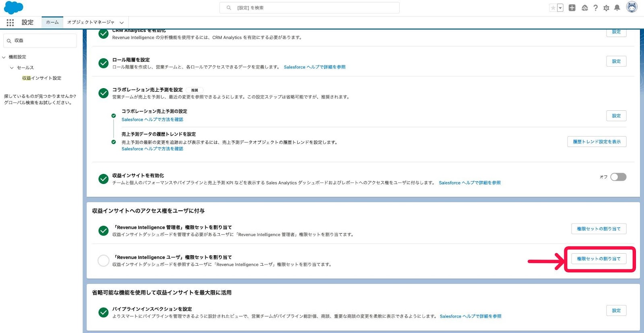Click heading 省略可能な機能を使用して収益インサイトを最大限に活用
Image resolution: width=644 pixels, height=333 pixels.
pos(162,293)
